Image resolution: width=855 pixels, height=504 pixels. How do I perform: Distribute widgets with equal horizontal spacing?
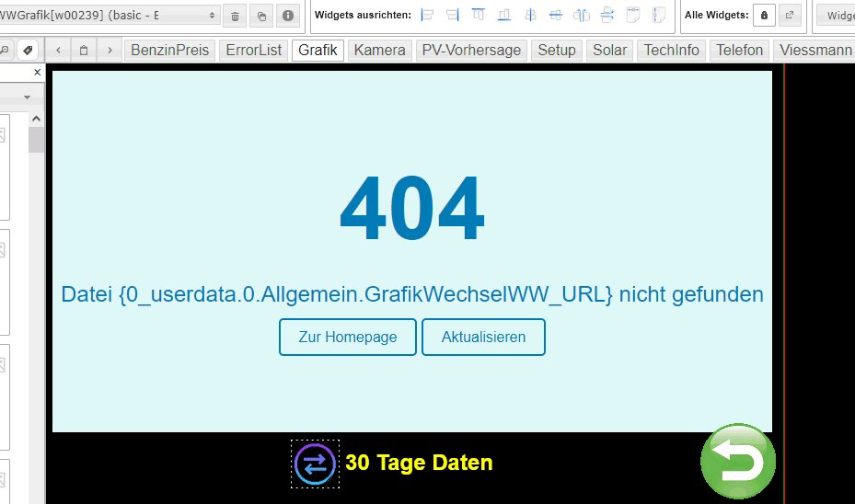tap(582, 16)
